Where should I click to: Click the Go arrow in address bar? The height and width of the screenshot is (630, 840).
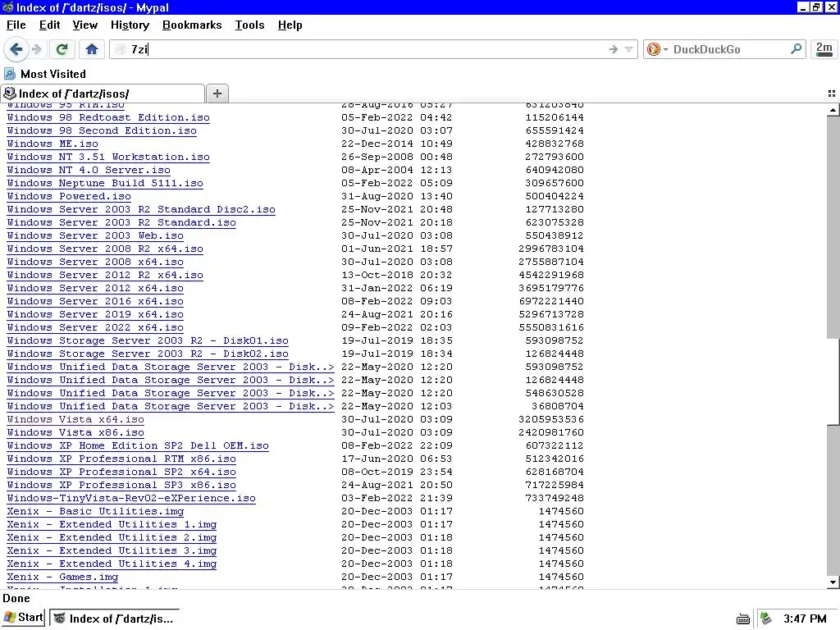point(614,49)
